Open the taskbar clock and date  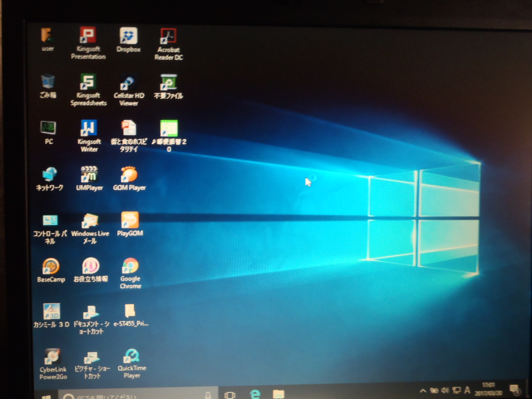(x=489, y=389)
